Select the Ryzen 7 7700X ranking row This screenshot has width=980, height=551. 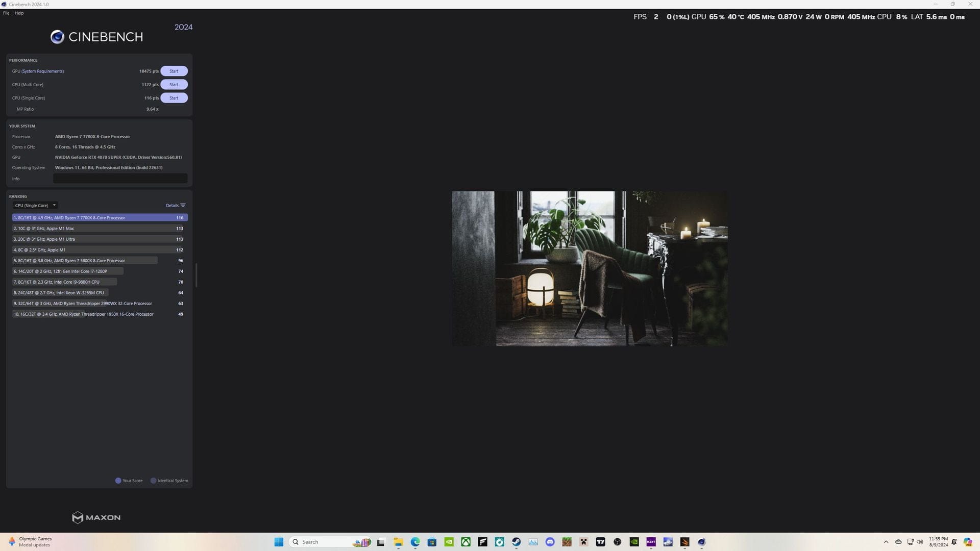(100, 218)
